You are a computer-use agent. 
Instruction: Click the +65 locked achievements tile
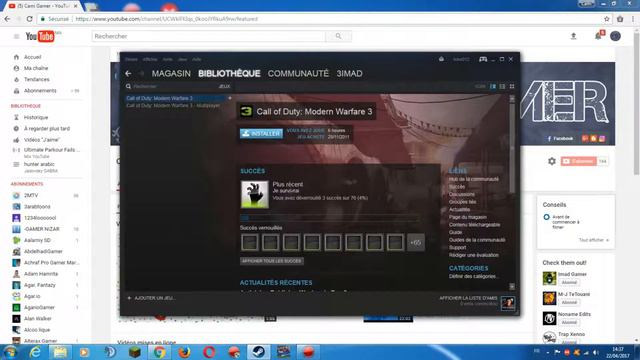(416, 242)
